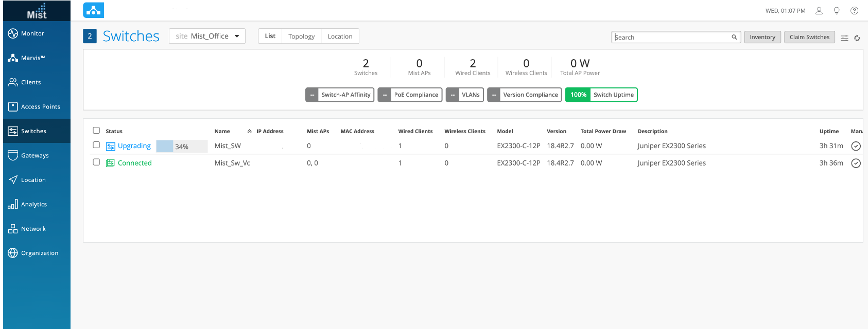Open Location in the sidebar
The width and height of the screenshot is (868, 329).
click(x=37, y=180)
